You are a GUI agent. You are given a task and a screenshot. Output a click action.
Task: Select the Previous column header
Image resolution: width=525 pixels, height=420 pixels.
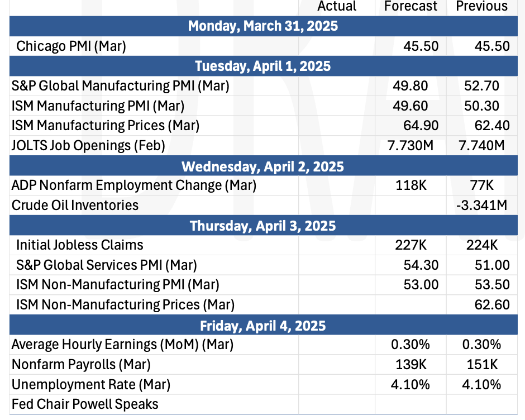[x=482, y=6]
